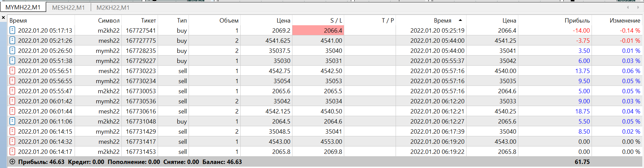
Task: Sort by the Прибыль column header
Action: tap(577, 21)
